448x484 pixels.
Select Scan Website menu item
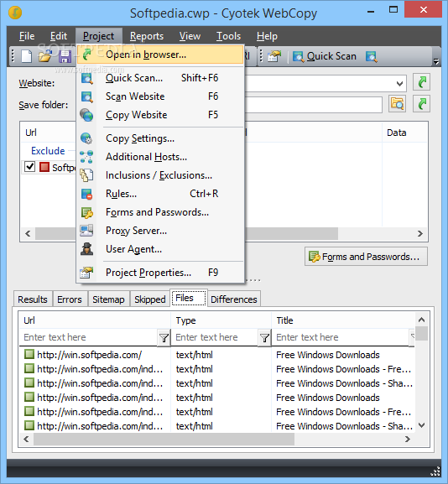[x=160, y=96]
